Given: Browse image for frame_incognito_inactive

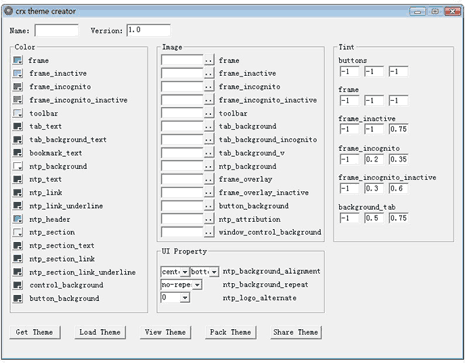Looking at the screenshot, I should pos(209,100).
